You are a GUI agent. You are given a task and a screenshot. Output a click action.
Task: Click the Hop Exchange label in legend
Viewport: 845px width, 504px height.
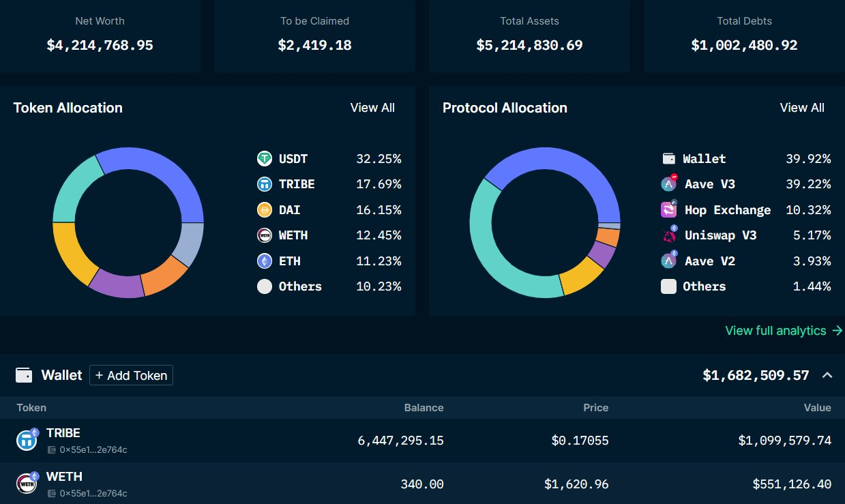pyautogui.click(x=728, y=210)
